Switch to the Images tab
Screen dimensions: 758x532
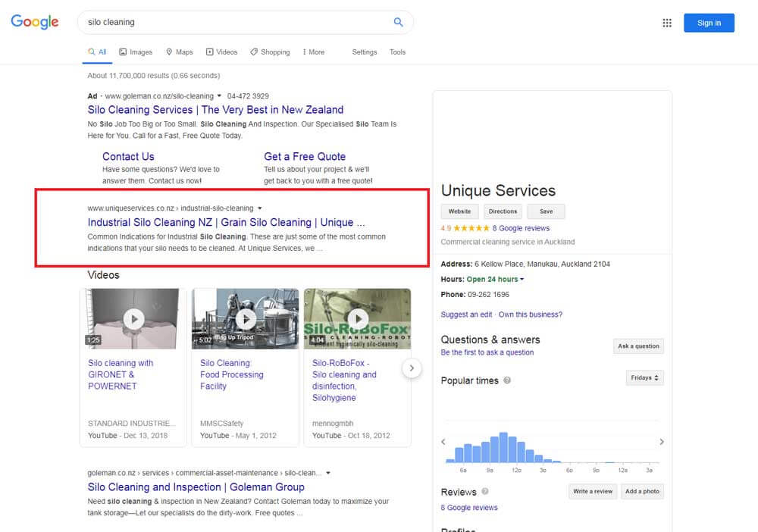[136, 52]
